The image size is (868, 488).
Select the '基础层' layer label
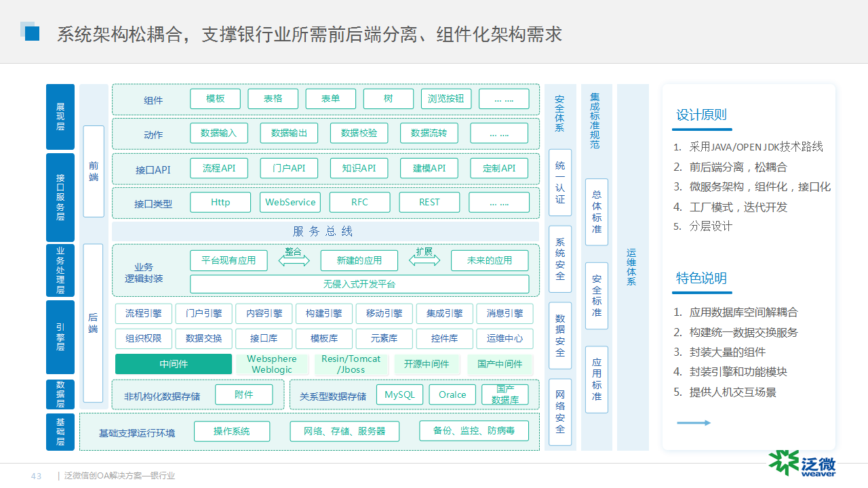[x=60, y=432]
